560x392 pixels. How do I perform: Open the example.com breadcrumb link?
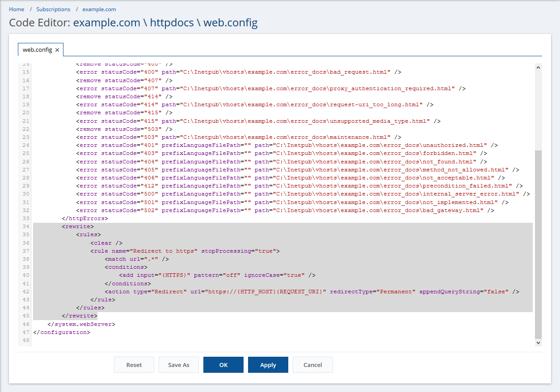point(99,9)
